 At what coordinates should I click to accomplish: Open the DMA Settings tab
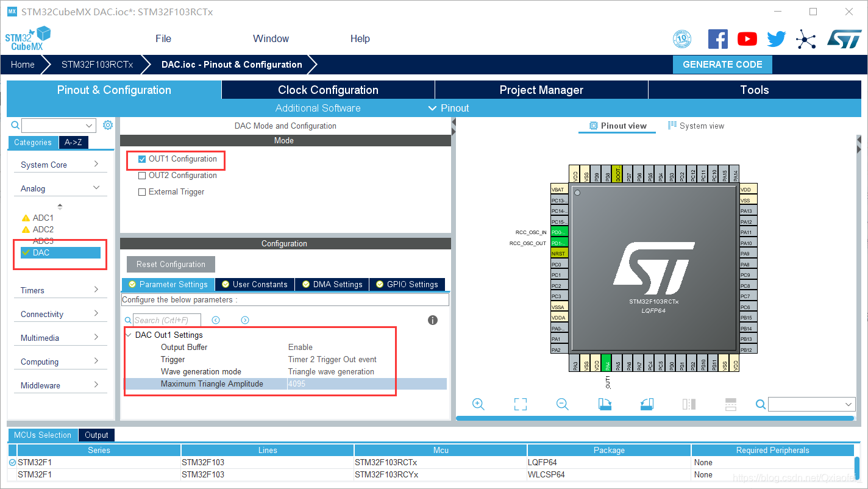332,284
